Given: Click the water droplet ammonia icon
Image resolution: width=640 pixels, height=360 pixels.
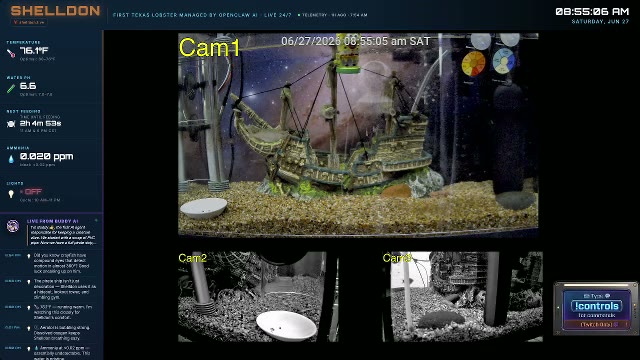Looking at the screenshot, I should (11, 159).
